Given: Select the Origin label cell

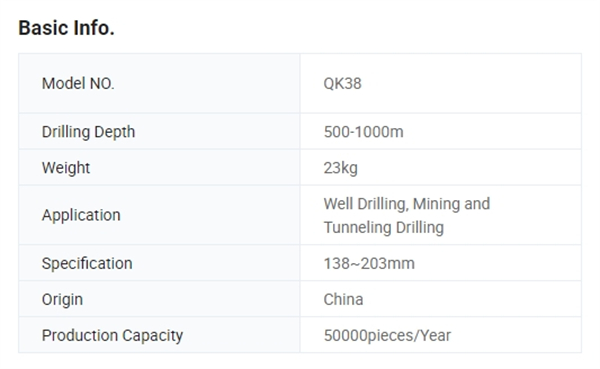Looking at the screenshot, I should 159,299.
